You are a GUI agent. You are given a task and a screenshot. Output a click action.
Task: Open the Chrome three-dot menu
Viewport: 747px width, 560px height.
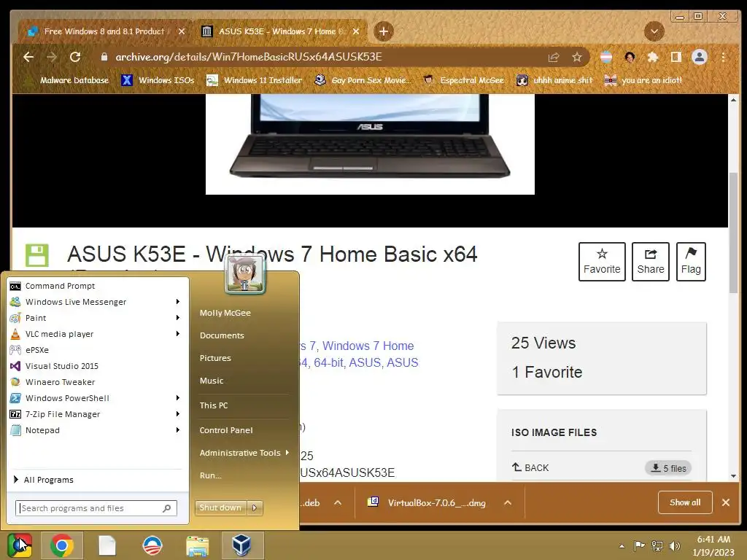[x=723, y=58]
